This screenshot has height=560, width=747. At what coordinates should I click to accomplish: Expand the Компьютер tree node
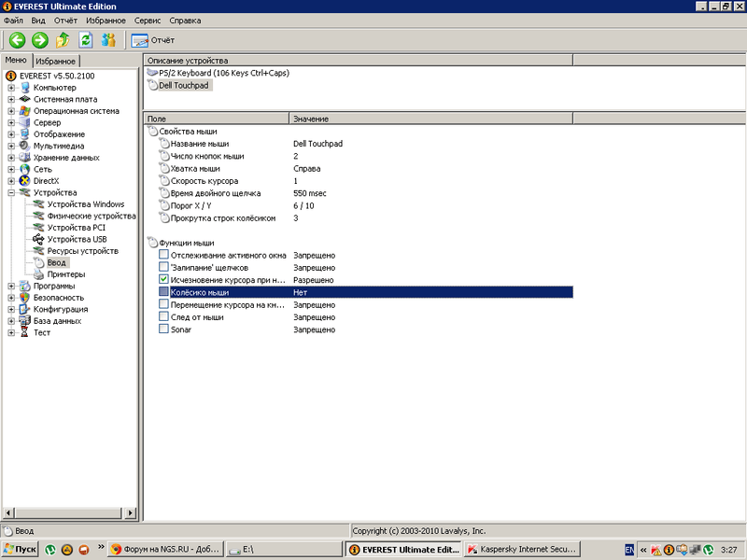(x=11, y=88)
